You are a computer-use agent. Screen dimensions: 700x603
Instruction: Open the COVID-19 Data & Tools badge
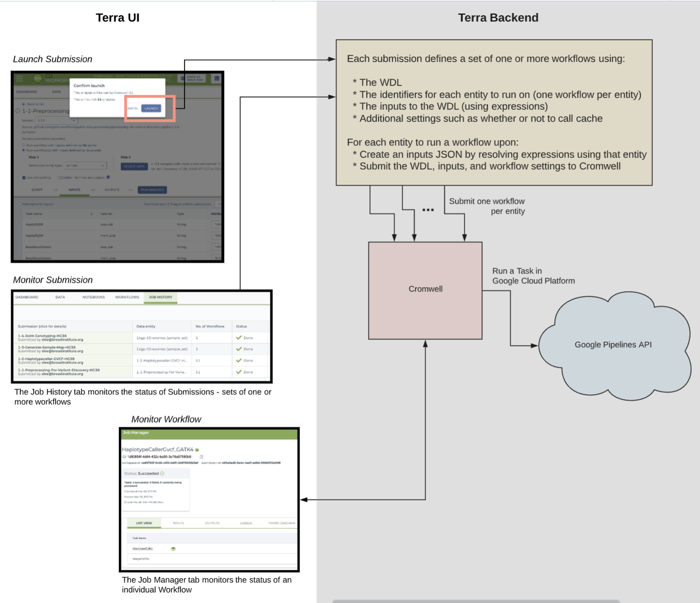pyautogui.click(x=192, y=78)
